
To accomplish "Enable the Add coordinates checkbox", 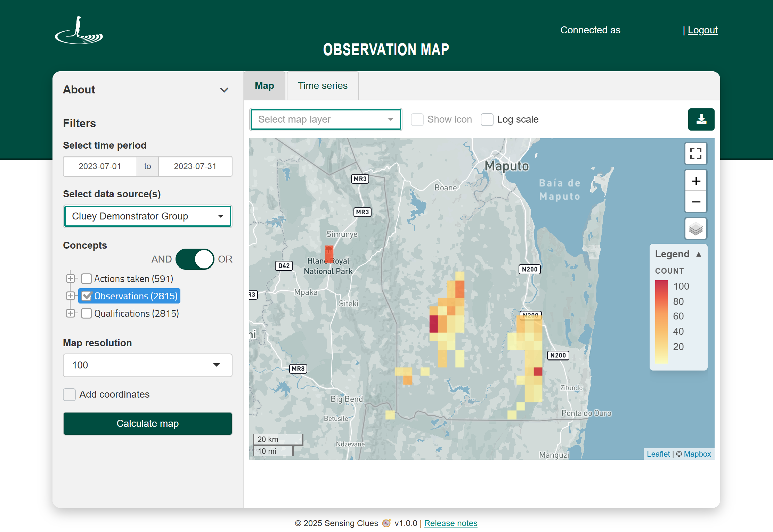I will coord(69,394).
